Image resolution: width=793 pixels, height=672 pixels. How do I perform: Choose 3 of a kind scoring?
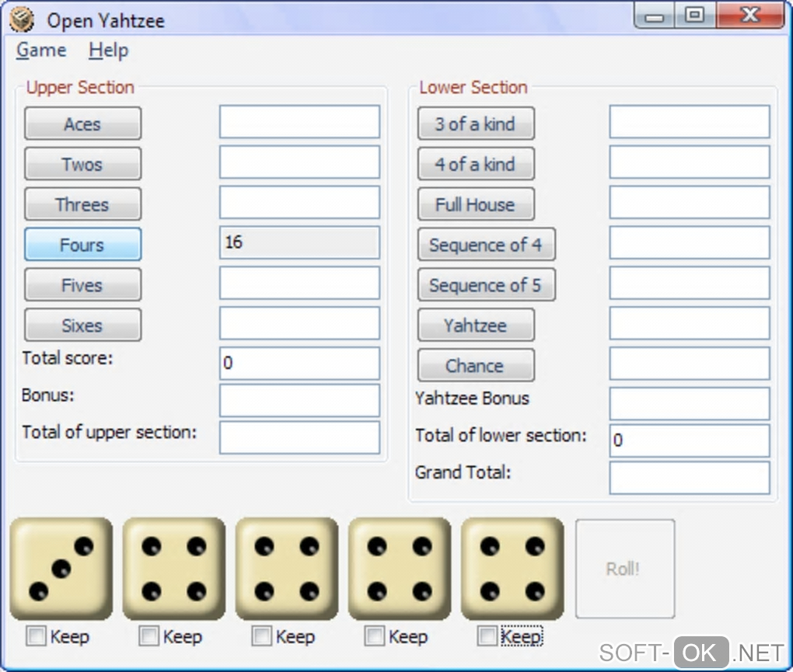pyautogui.click(x=476, y=124)
